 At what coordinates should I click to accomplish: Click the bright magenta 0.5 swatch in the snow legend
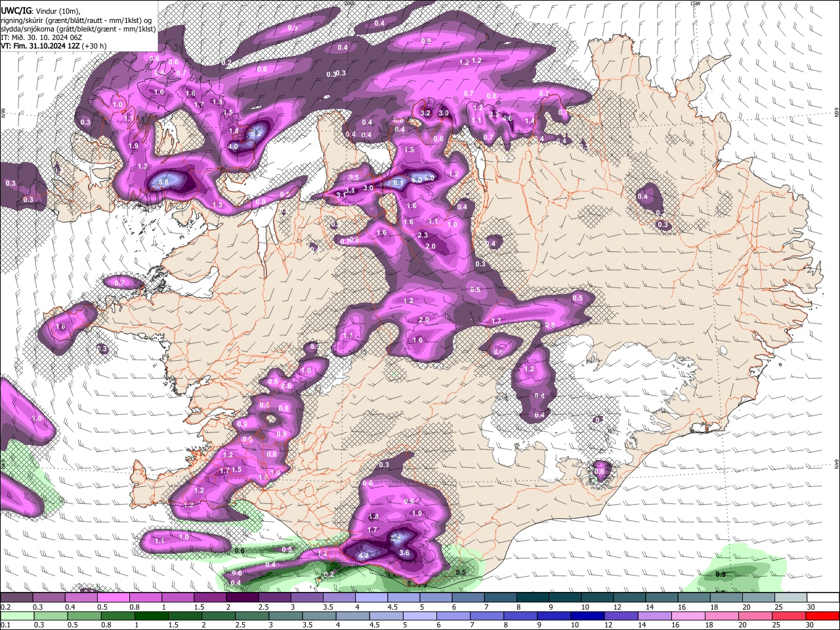[113, 597]
